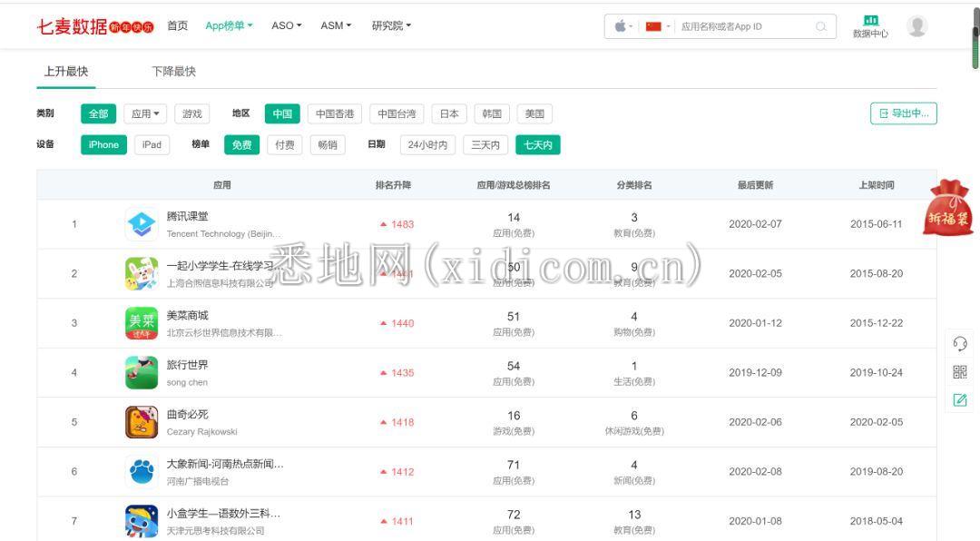Open the Apple platform selector dropdown

(x=623, y=26)
